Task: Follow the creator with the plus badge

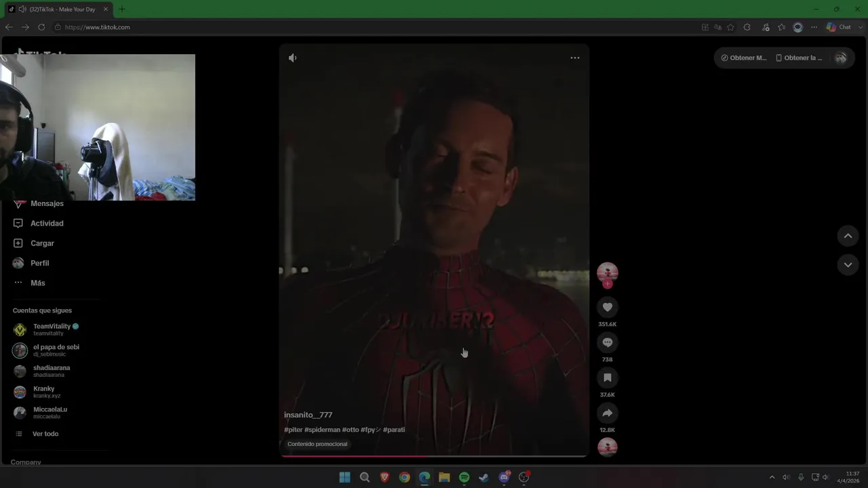Action: (608, 284)
